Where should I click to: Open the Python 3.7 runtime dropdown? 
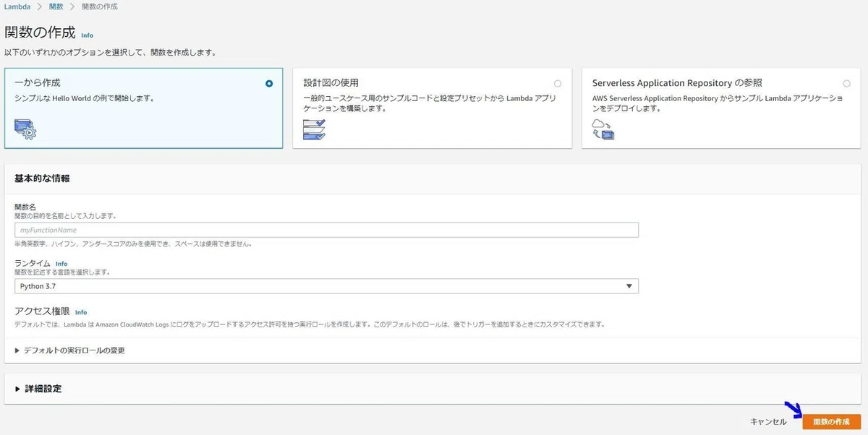coord(326,286)
